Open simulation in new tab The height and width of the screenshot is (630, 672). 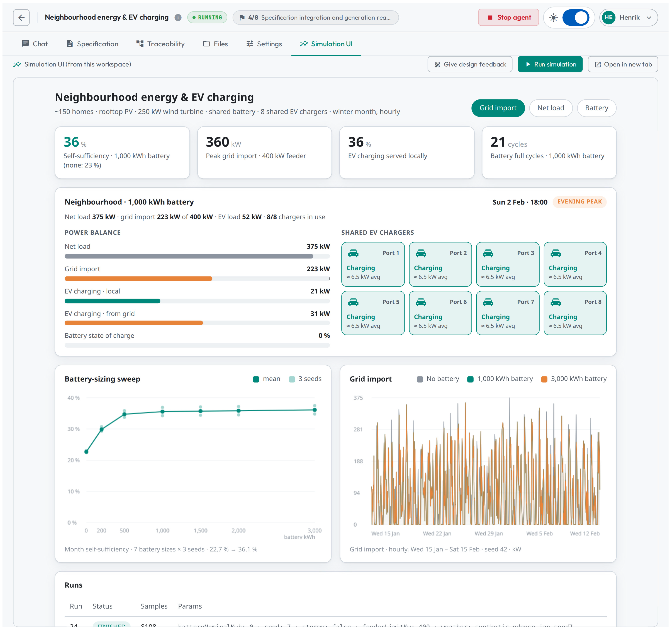pyautogui.click(x=623, y=64)
